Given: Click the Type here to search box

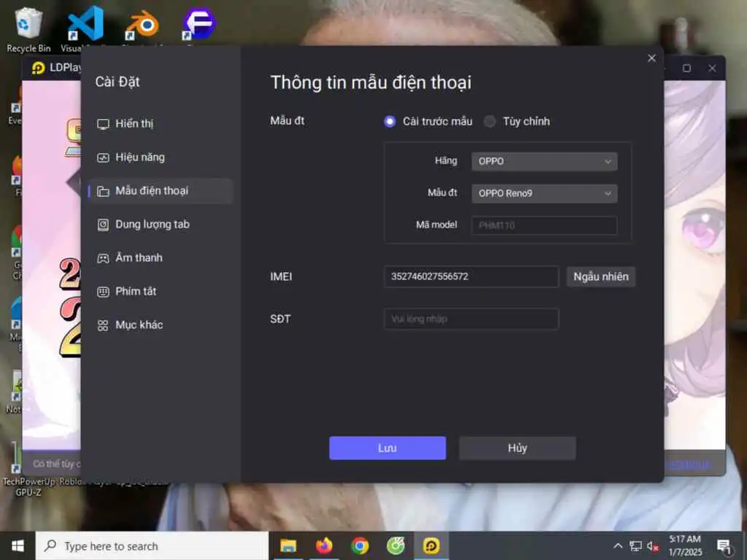Looking at the screenshot, I should (x=152, y=545).
